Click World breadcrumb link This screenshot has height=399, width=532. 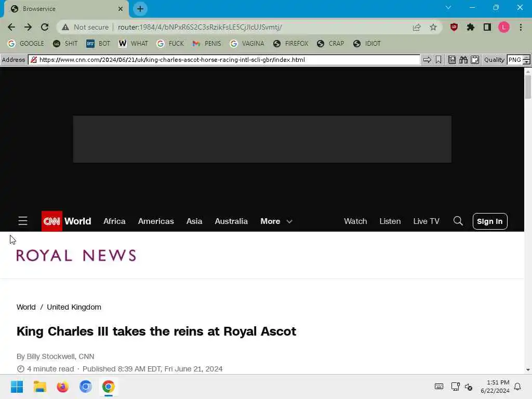26,307
